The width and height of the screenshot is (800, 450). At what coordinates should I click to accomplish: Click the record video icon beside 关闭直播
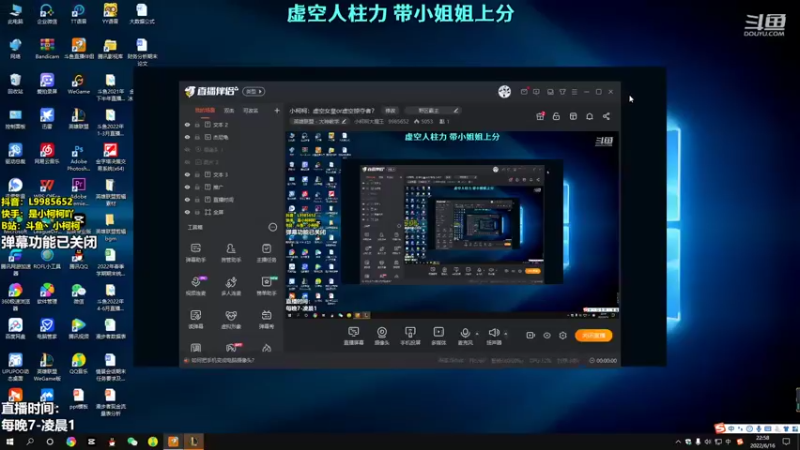point(531,335)
